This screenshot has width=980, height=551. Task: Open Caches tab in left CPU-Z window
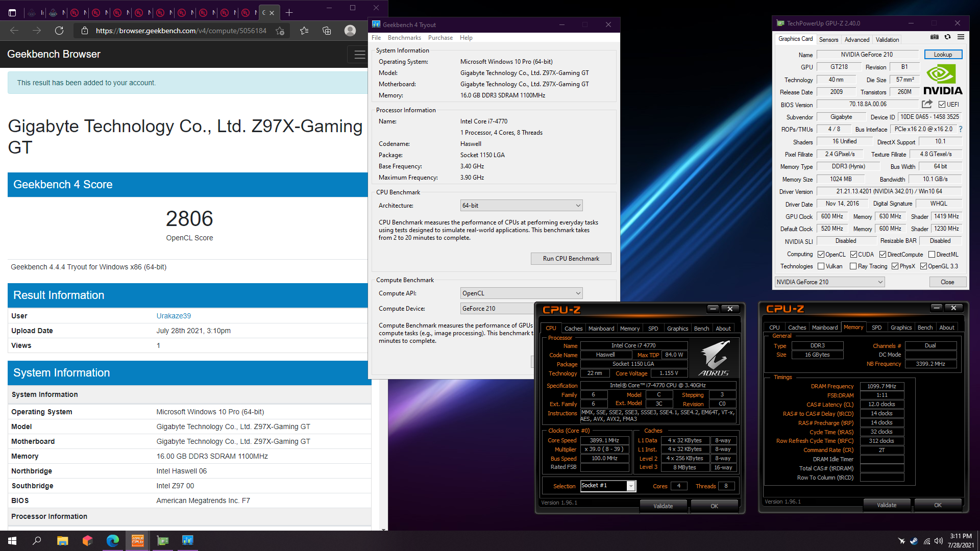(x=573, y=329)
